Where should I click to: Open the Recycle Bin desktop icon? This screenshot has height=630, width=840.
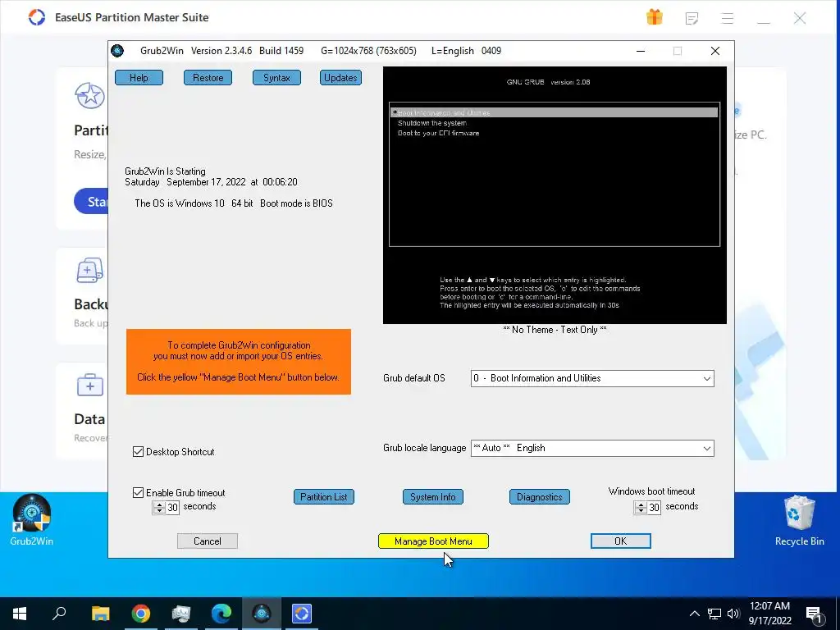pos(799,520)
